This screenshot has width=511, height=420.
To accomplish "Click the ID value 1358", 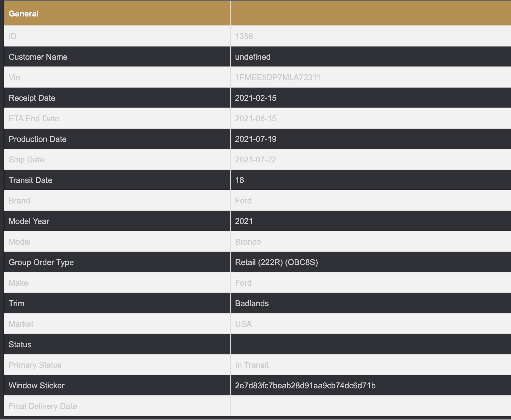I will point(244,36).
